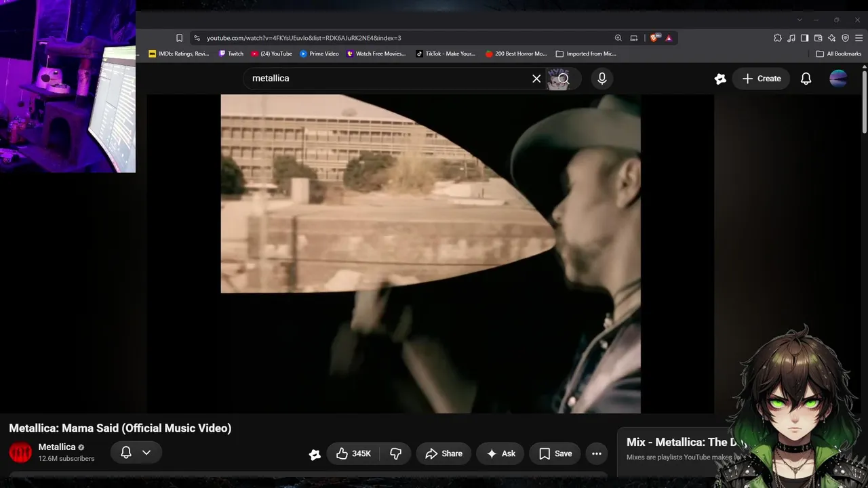Click the video title 'Metallica: Mama Said (Official Music Video)'
Screen dimensions: 868x488
click(120, 428)
